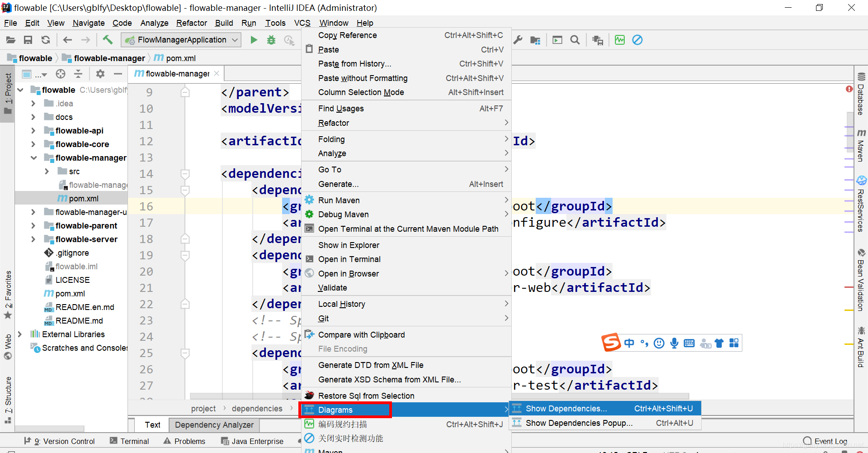
Task: Open RestServices tool window
Action: pos(861,204)
